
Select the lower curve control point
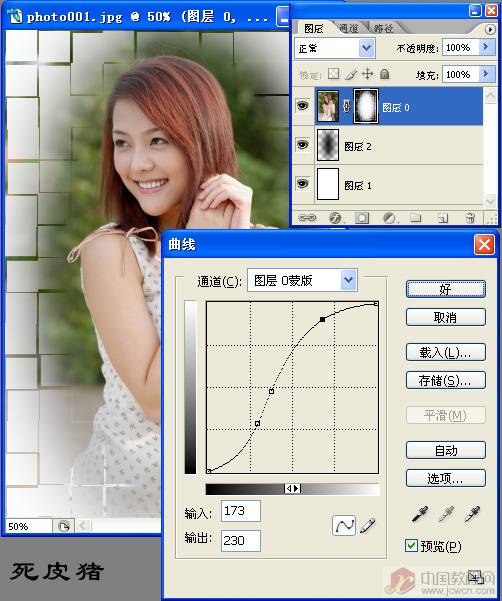tap(258, 424)
